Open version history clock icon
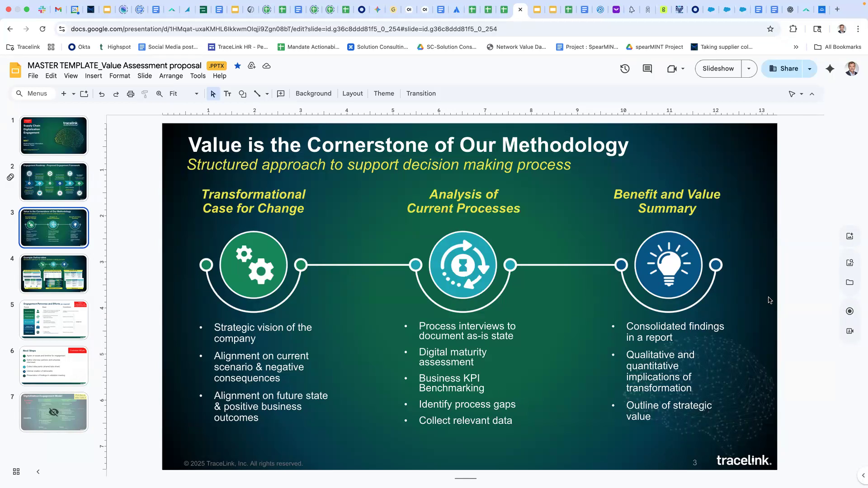Viewport: 868px width, 488px height. [625, 69]
